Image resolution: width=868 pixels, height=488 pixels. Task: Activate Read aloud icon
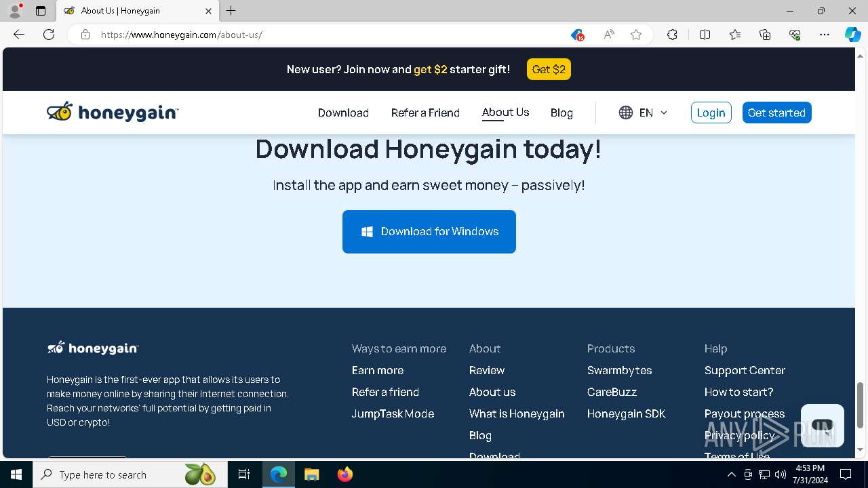[609, 35]
